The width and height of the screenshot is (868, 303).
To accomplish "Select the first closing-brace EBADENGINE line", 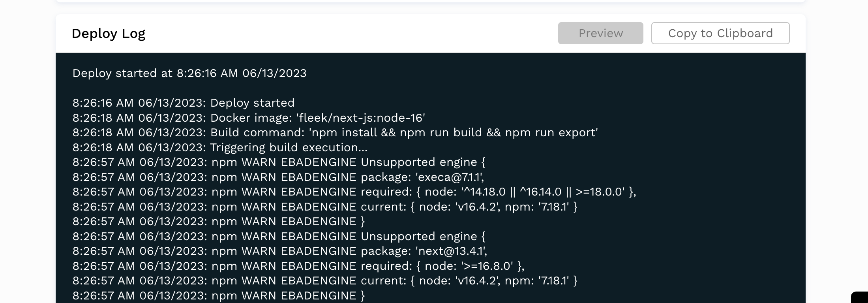I will pyautogui.click(x=219, y=222).
